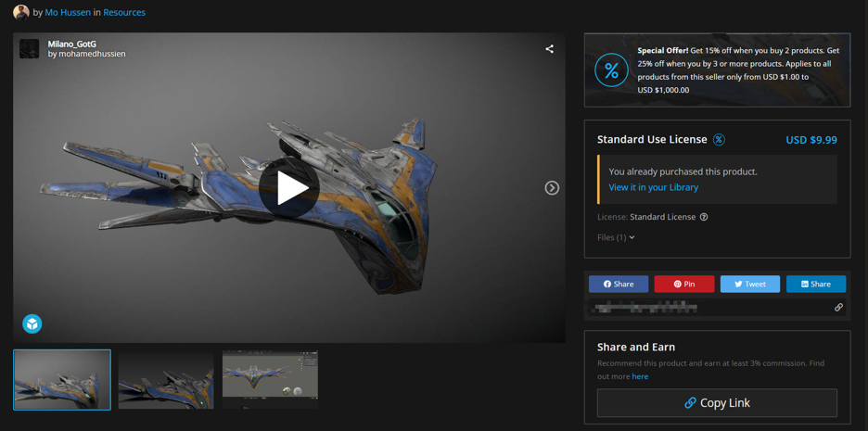868x431 pixels.
Task: Click the Special Offer banner text
Action: coord(738,70)
